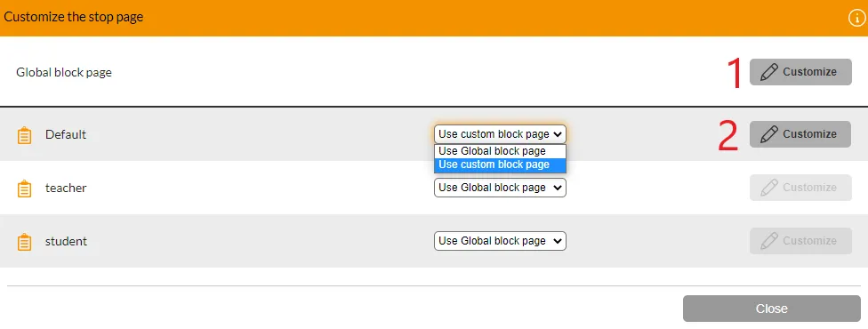Select the 'teacher' profile name
Viewport: 868px width, 329px height.
pos(66,188)
